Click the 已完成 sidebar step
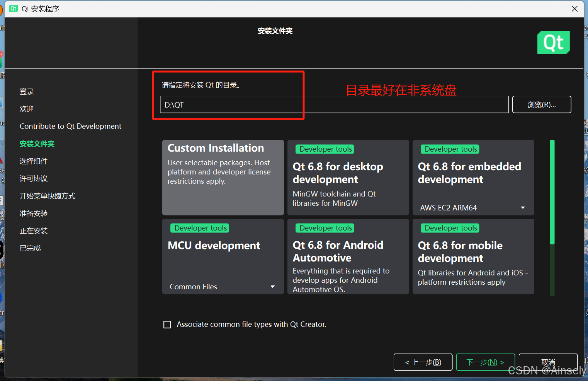 30,248
